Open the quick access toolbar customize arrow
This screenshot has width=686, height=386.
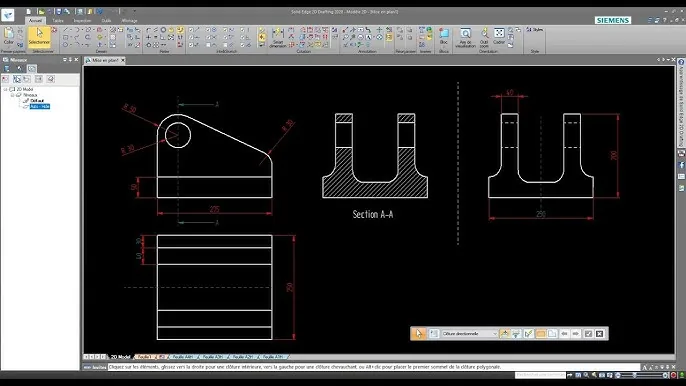coord(134,11)
